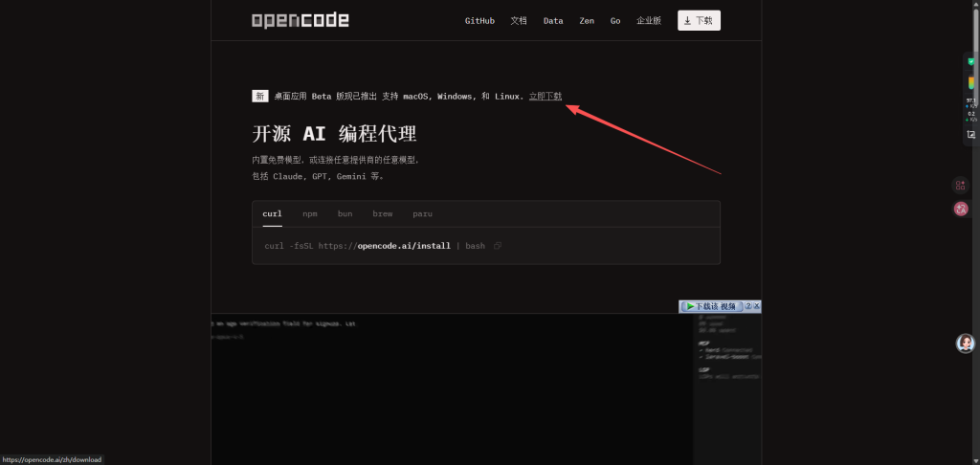The height and width of the screenshot is (465, 980).
Task: Click the screenshot crop icon
Action: [x=971, y=134]
